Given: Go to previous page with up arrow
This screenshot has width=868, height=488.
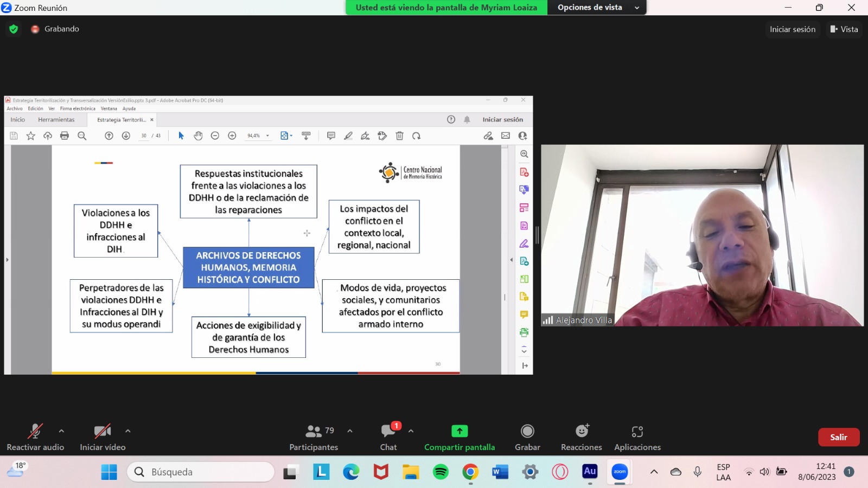Looking at the screenshot, I should pyautogui.click(x=109, y=136).
